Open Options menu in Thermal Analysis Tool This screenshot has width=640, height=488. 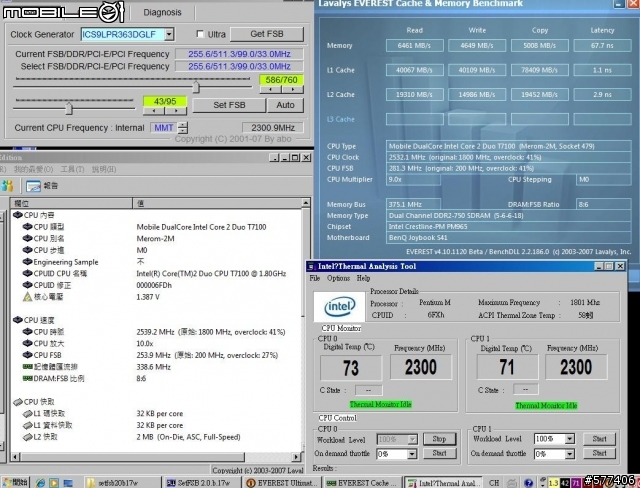pyautogui.click(x=338, y=278)
